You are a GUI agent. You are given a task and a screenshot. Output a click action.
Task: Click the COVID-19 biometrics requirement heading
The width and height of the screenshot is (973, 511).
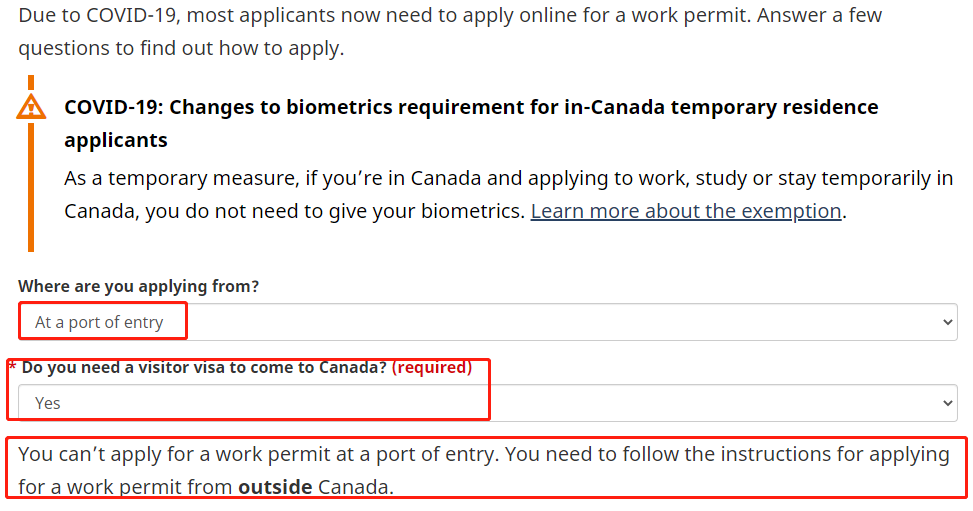point(470,107)
